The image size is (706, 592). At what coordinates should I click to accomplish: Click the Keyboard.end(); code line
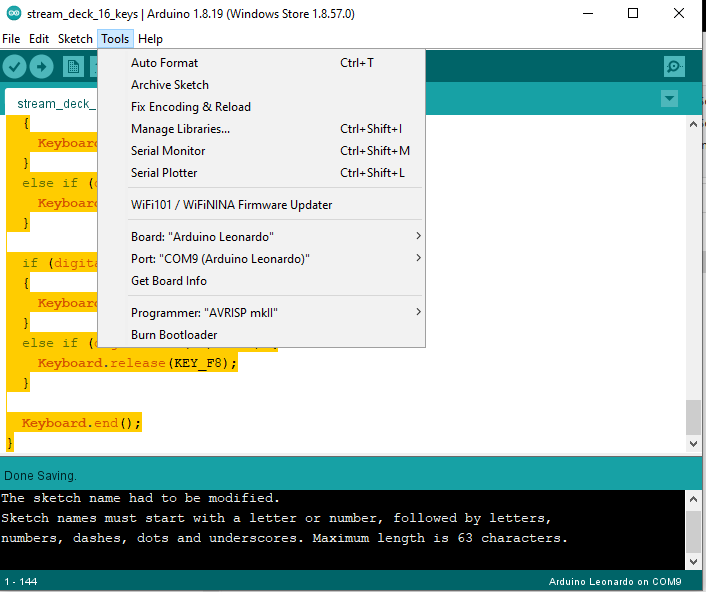[81, 423]
